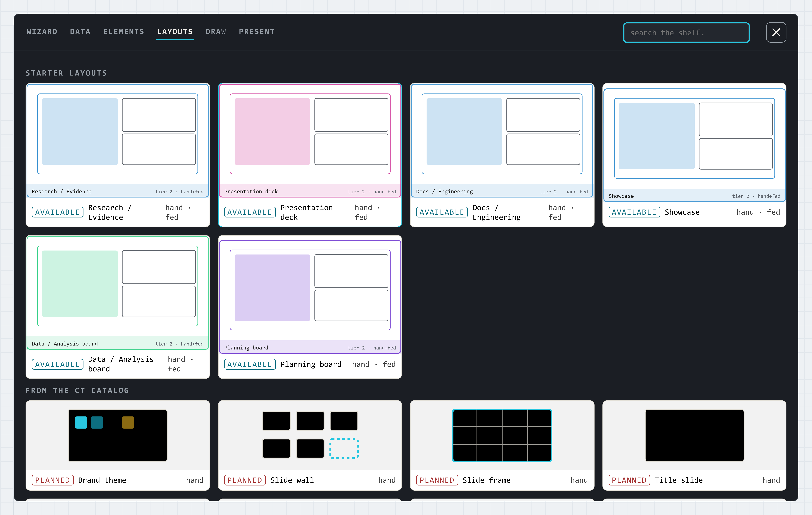This screenshot has height=515, width=812.
Task: Select the Slide frame grid preview
Action: click(502, 435)
